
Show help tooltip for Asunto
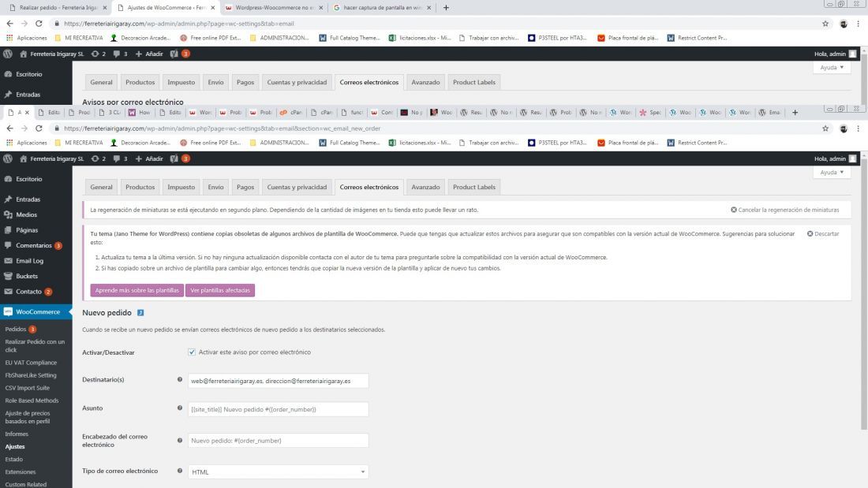179,408
